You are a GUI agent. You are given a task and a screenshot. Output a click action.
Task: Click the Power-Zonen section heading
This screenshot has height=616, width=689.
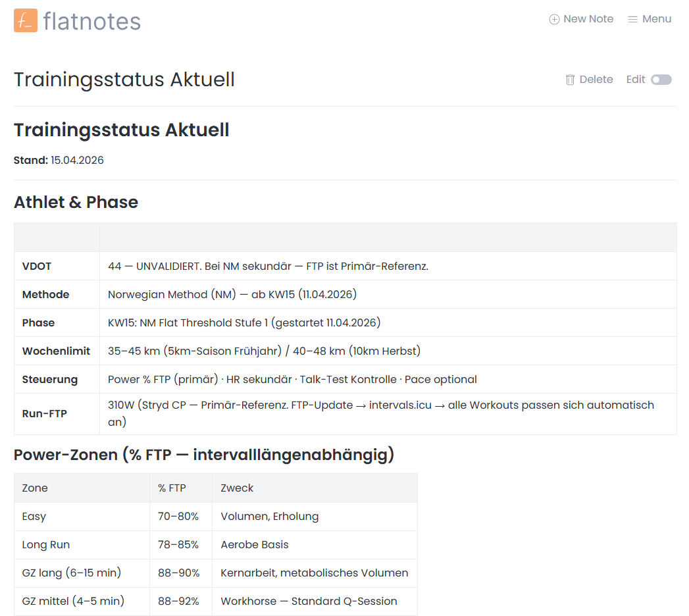tap(204, 455)
